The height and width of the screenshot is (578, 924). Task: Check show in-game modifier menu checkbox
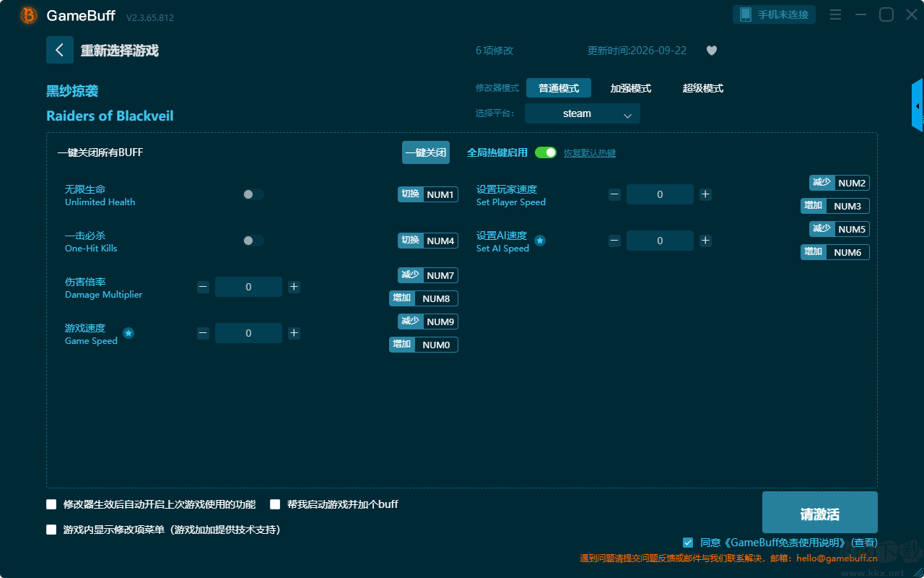(x=51, y=530)
